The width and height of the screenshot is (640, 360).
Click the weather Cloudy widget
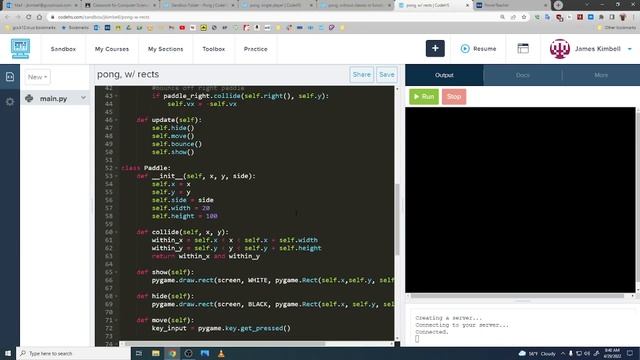click(537, 353)
